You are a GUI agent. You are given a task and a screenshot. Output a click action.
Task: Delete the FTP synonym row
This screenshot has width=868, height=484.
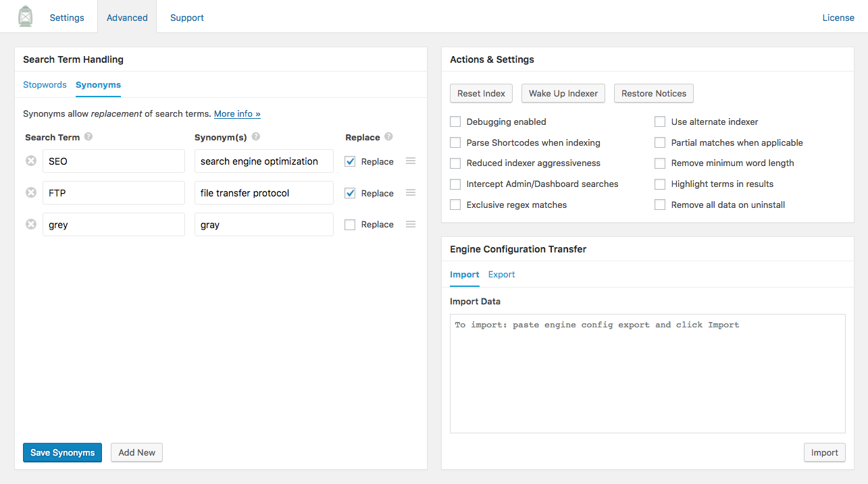pos(31,193)
